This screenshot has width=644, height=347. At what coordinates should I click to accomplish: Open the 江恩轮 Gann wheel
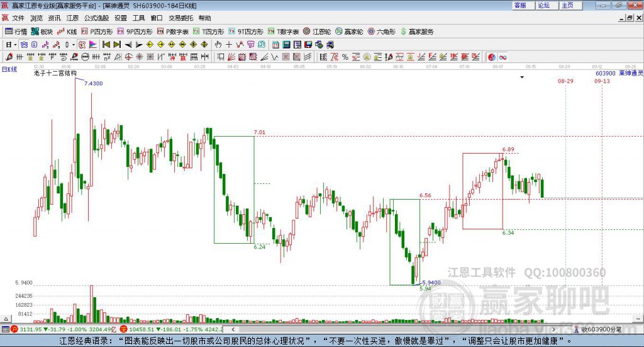[317, 31]
